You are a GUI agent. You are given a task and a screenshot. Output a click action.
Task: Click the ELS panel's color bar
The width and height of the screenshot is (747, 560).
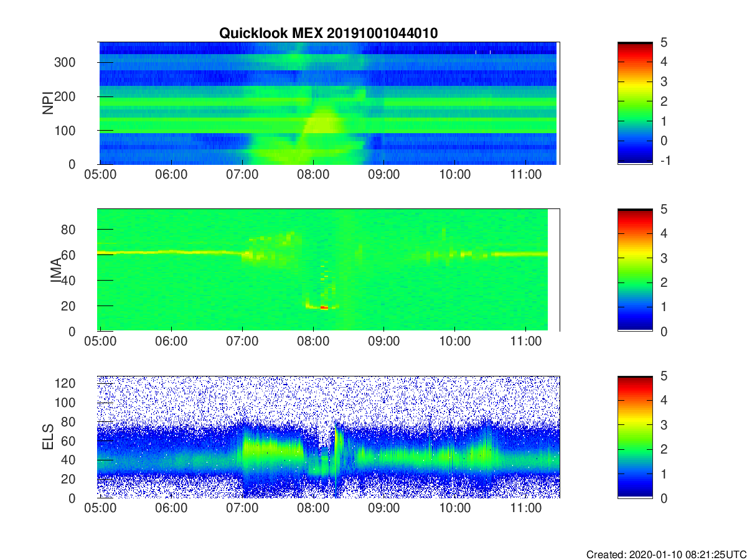[x=635, y=437]
